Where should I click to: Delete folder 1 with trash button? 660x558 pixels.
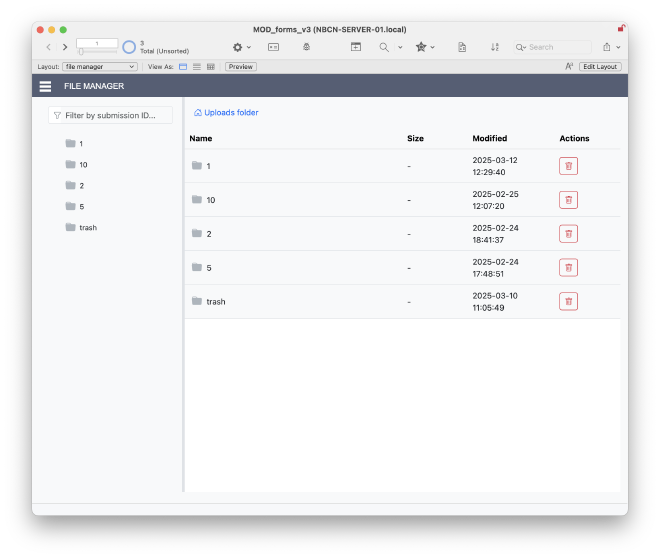[x=568, y=166]
